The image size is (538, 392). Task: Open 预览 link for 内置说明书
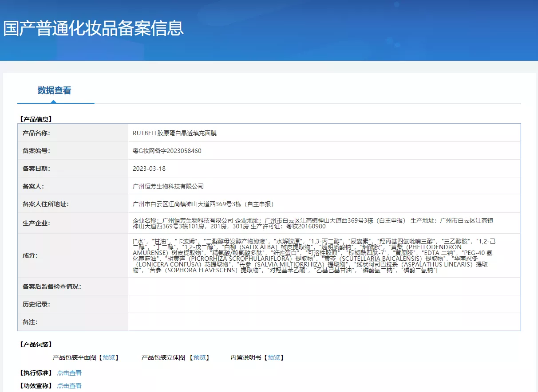(x=273, y=357)
